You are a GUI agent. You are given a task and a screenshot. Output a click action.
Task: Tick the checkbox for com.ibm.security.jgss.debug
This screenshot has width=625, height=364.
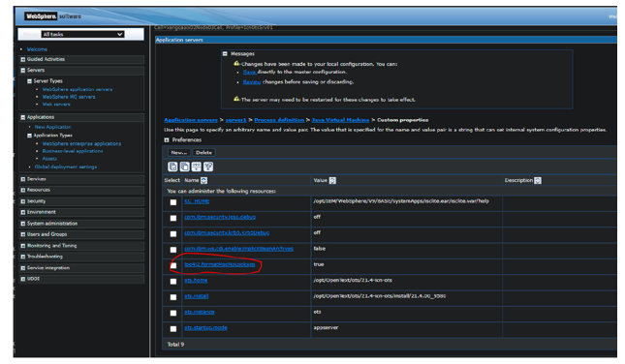coord(173,218)
